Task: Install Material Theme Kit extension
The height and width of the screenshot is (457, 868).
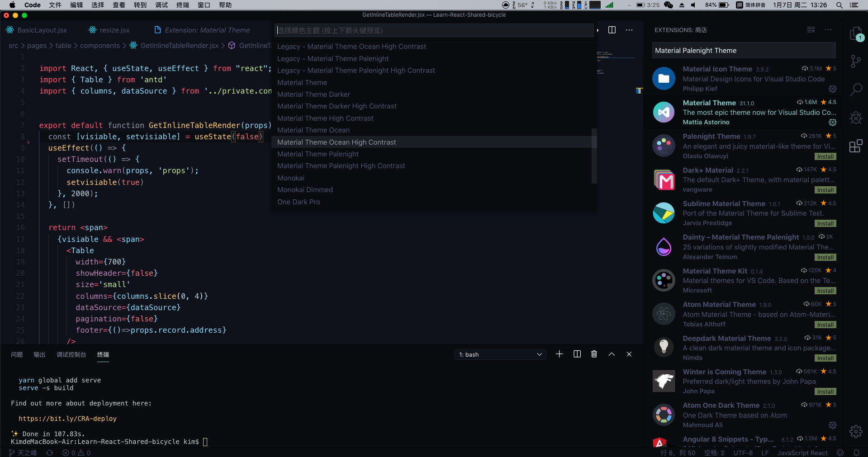Action: [x=825, y=291]
